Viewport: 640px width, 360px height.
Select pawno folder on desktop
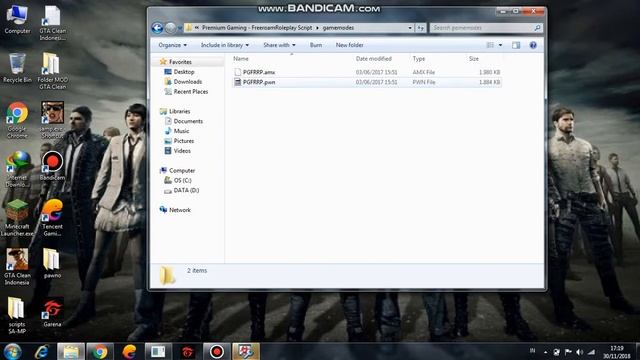[52, 264]
